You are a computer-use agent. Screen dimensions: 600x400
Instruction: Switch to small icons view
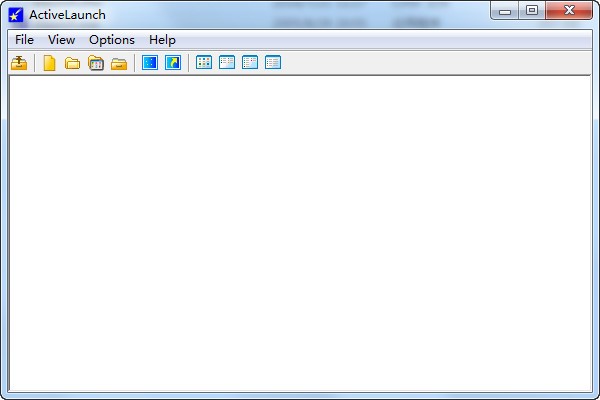(x=227, y=63)
